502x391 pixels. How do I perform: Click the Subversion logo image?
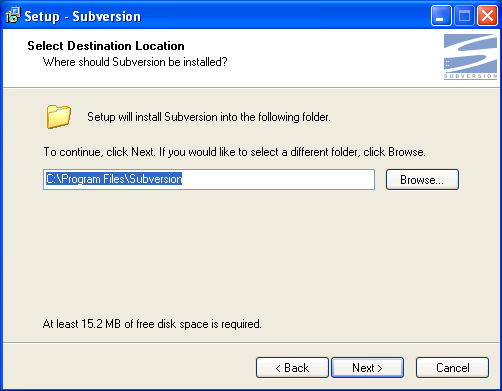pos(470,57)
